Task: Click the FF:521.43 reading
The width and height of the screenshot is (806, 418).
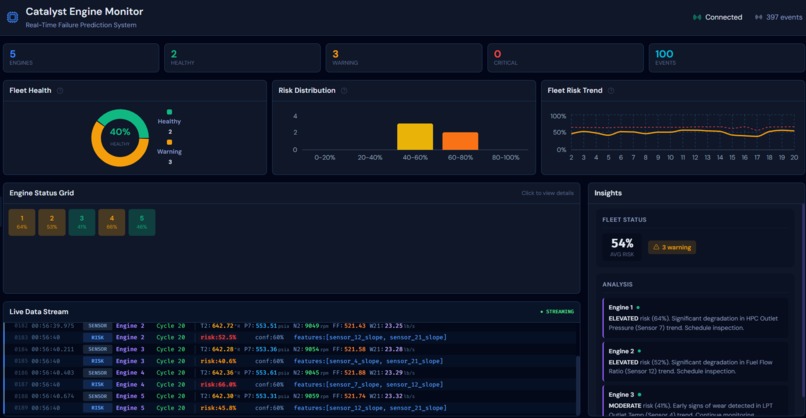Action: [x=349, y=326]
